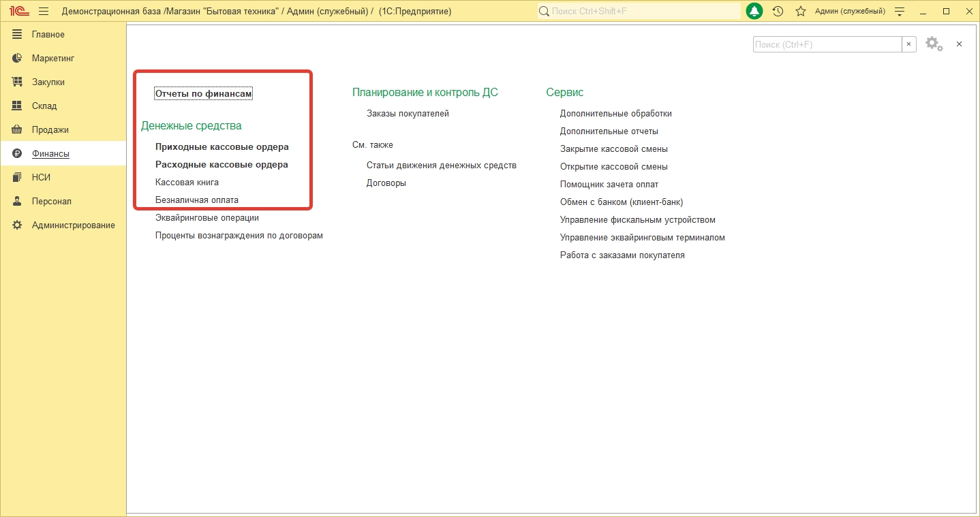Click the НСИ documents icon
The image size is (980, 517).
[18, 177]
